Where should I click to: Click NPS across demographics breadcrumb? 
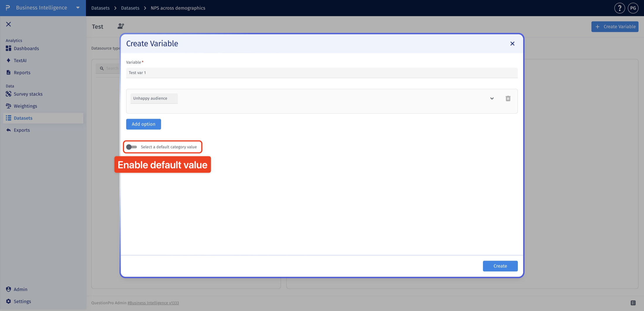[178, 8]
